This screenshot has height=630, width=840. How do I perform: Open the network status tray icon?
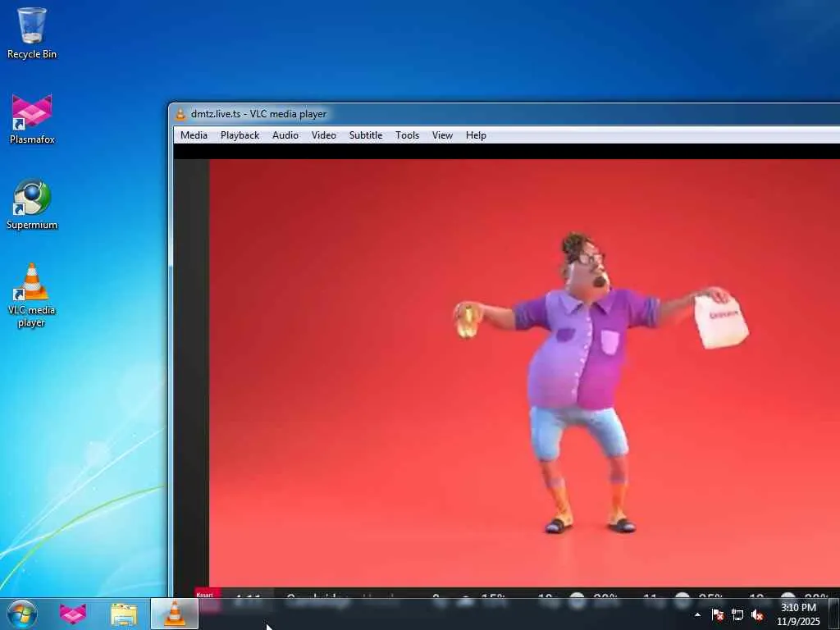tap(737, 614)
